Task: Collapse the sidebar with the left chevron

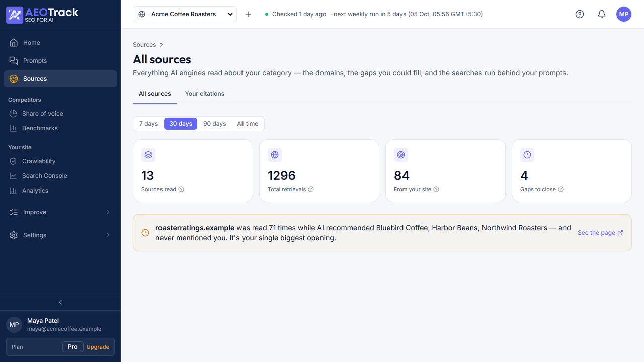Action: pos(60,302)
